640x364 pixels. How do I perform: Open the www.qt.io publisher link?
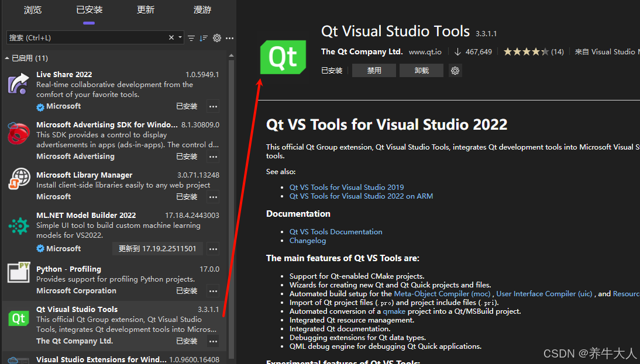pos(425,52)
